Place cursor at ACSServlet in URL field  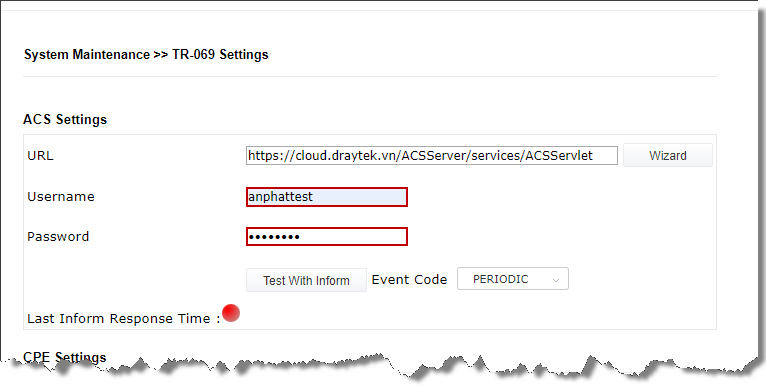coord(559,155)
